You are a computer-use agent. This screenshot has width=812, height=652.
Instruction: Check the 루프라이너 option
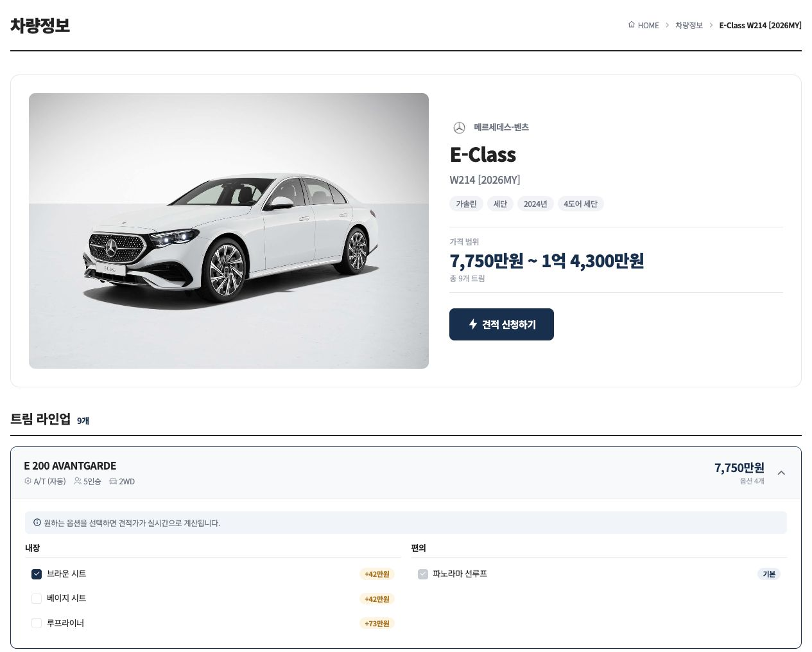coord(37,623)
